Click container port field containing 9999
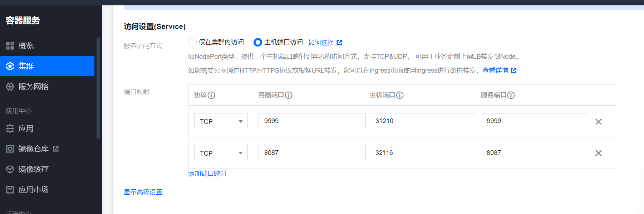Viewport: 644px width, 214px height. (312, 121)
